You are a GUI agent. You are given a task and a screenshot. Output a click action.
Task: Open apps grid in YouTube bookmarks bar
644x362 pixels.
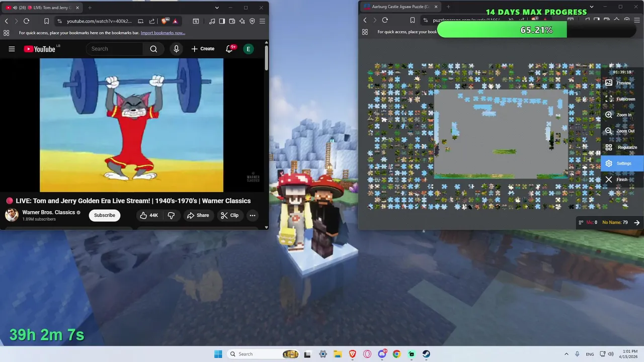click(6, 33)
